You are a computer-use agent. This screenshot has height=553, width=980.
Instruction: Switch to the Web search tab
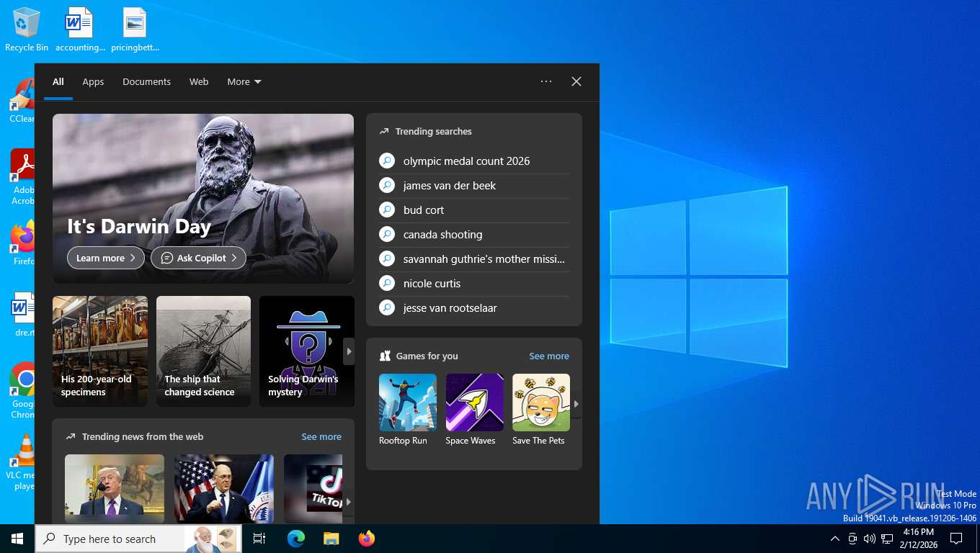(199, 81)
